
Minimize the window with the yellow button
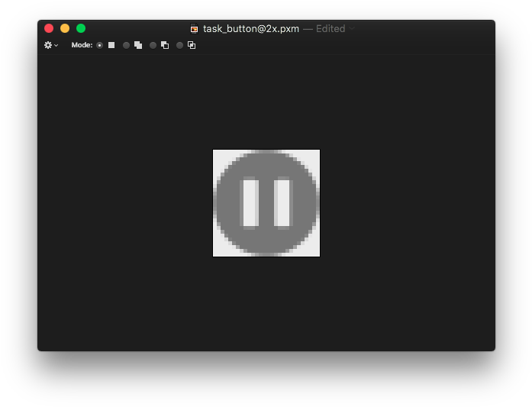click(x=65, y=28)
